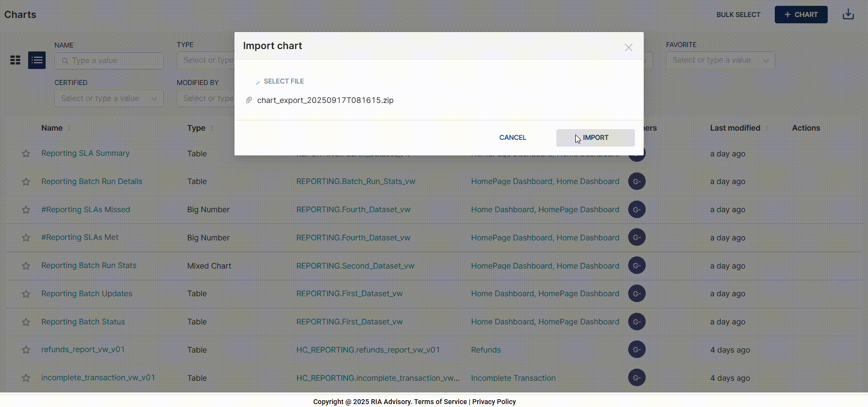Click Select File in the dialog
Screen dimensions: 868x407
coord(284,81)
